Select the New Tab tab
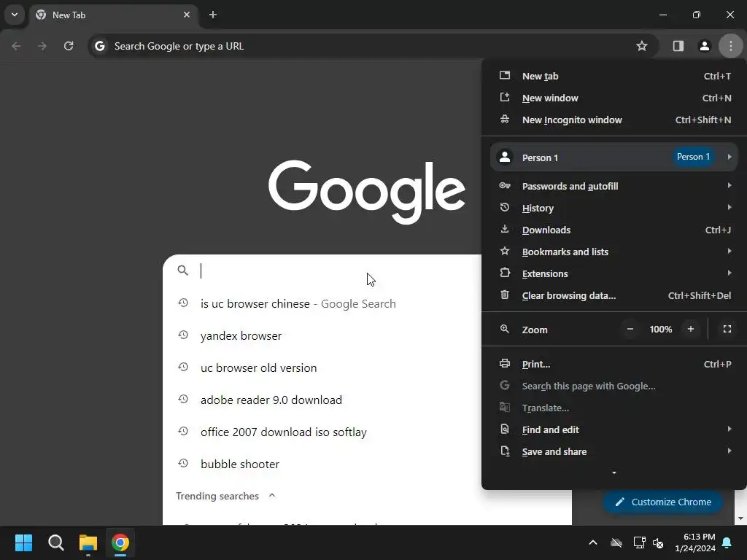This screenshot has height=560, width=747. click(113, 15)
